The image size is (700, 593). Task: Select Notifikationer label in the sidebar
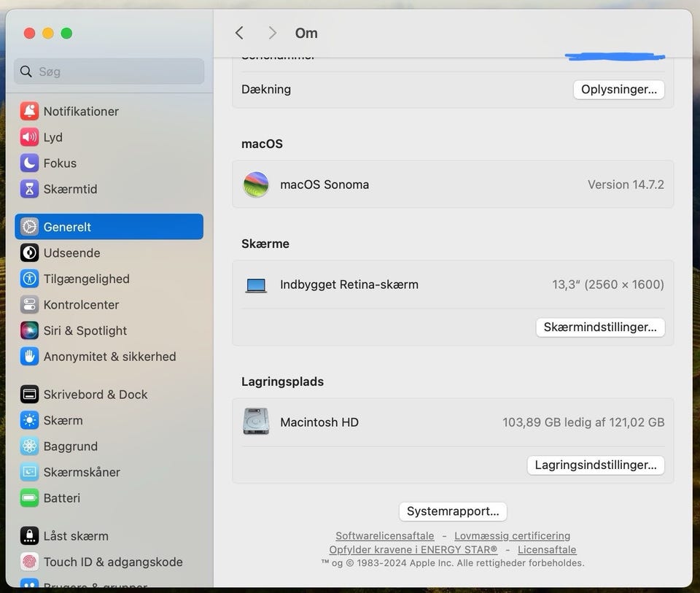click(x=81, y=111)
